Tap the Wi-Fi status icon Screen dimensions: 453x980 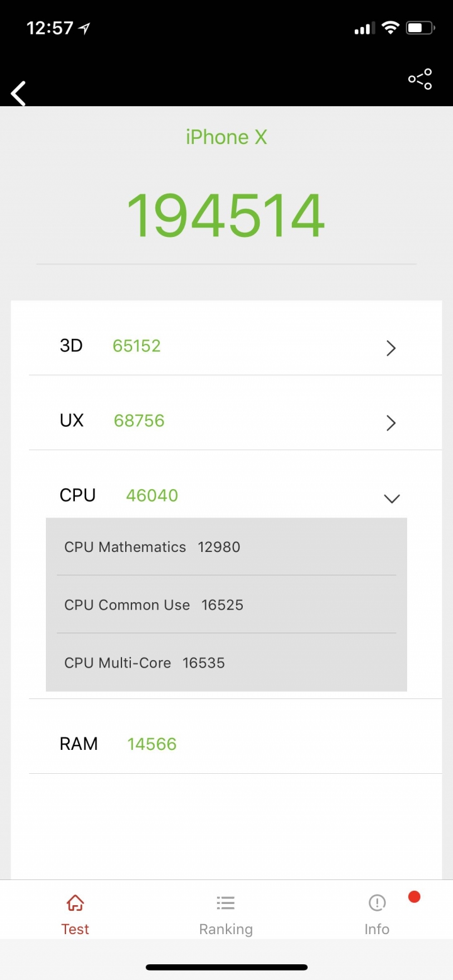[x=391, y=28]
